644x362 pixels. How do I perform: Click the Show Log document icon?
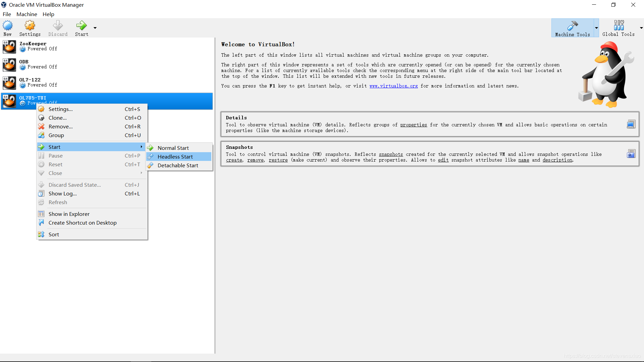click(x=41, y=193)
